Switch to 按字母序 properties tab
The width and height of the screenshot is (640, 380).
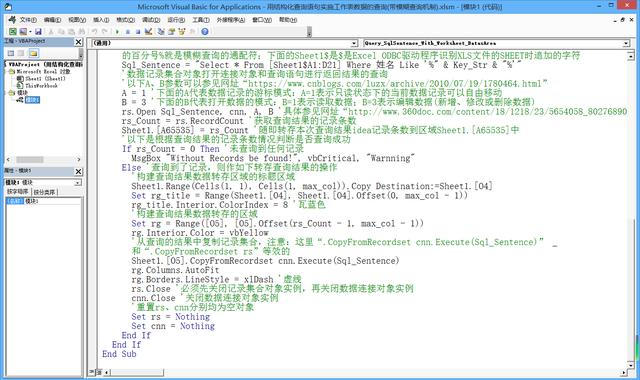click(18, 191)
